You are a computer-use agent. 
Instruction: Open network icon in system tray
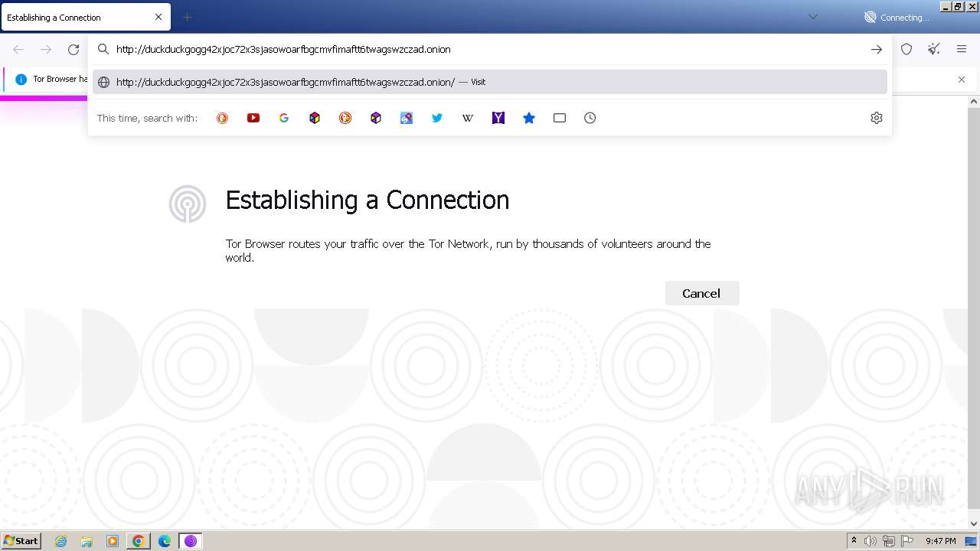click(889, 541)
